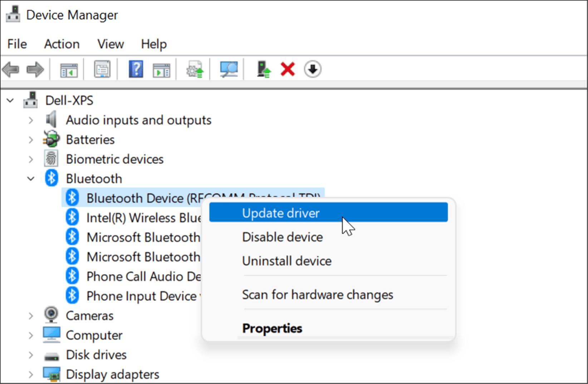Viewport: 588px width, 384px height.
Task: Select Update driver from the context menu
Action: click(x=281, y=213)
